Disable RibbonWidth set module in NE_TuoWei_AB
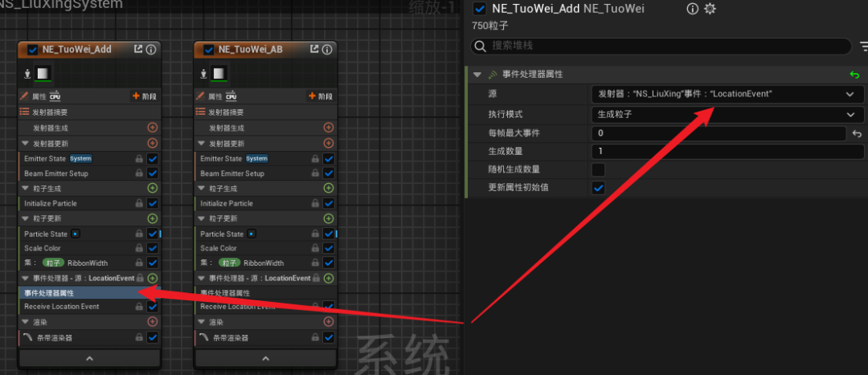Viewport: 868px width, 375px height. click(x=328, y=263)
